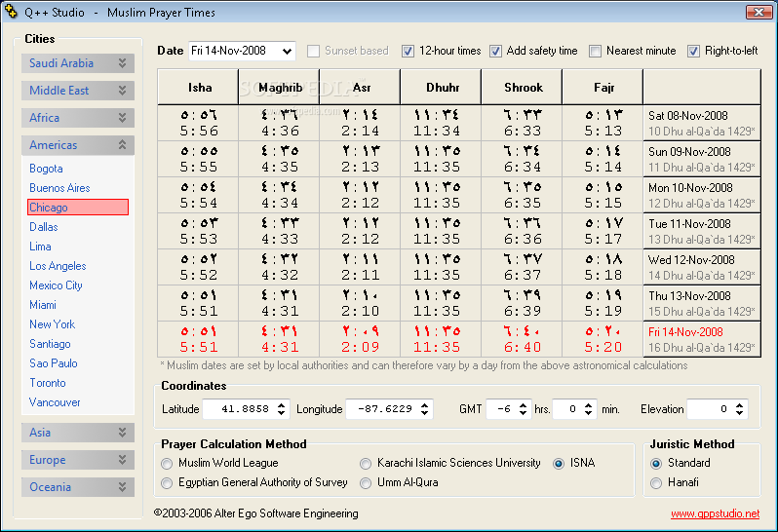Select Muslim World League calculation method
778x532 pixels.
pos(167,464)
